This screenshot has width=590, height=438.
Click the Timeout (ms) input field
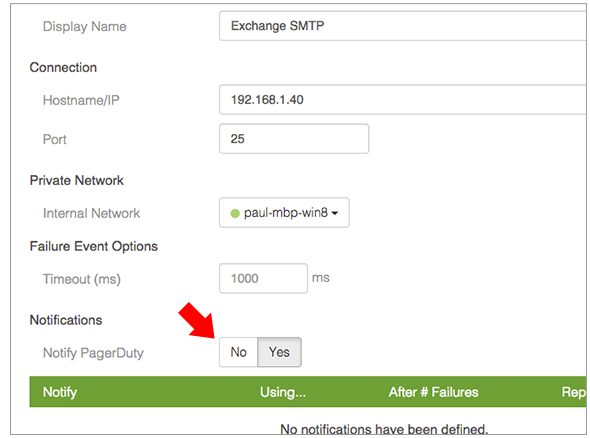263,278
